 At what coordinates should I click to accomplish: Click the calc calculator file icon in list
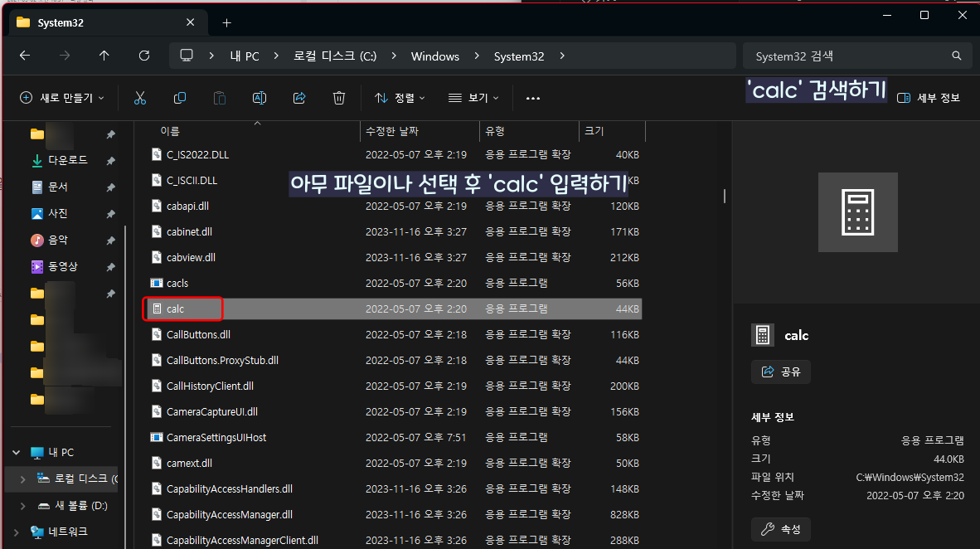click(x=157, y=309)
